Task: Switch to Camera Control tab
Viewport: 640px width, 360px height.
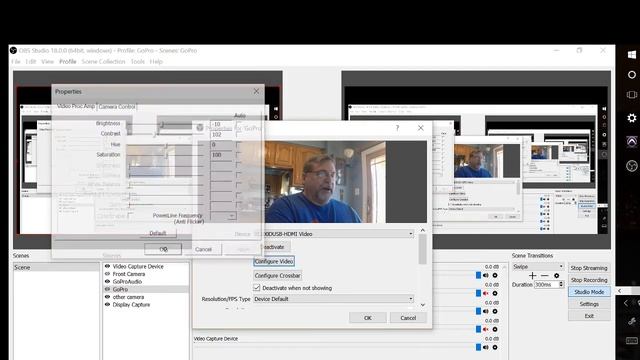Action: pos(117,107)
